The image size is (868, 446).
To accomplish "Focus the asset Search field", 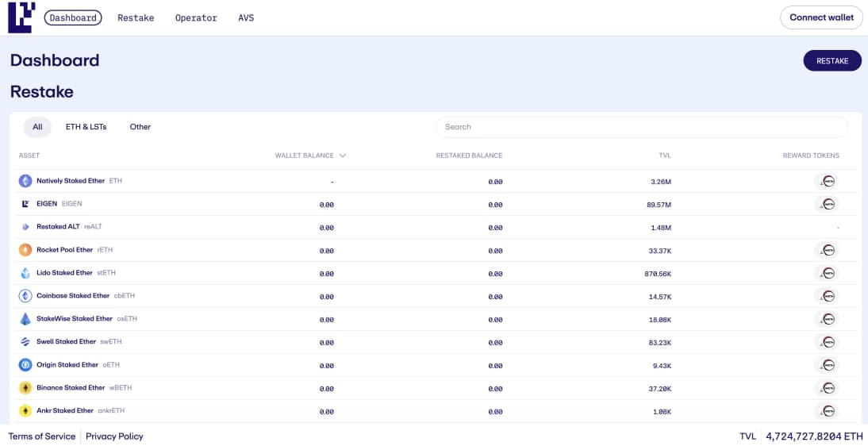I will coord(641,127).
